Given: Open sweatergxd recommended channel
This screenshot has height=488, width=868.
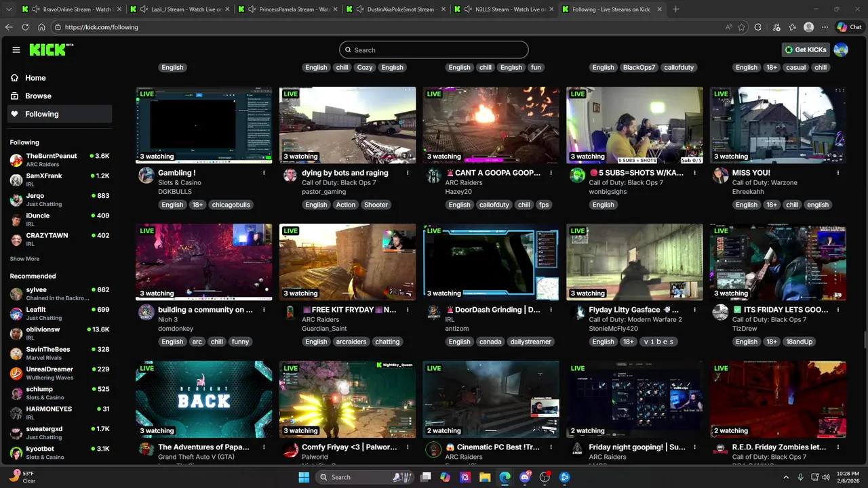Looking at the screenshot, I should coord(60,433).
